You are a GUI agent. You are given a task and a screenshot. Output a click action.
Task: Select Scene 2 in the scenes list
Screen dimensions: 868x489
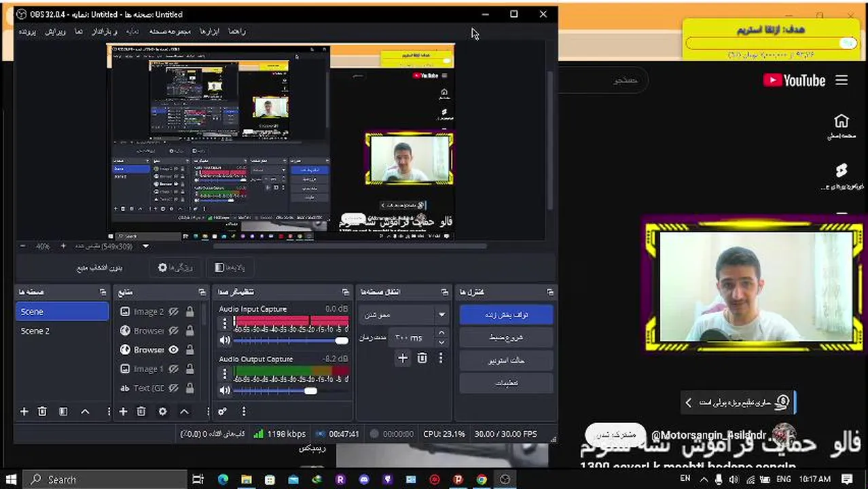(62, 331)
